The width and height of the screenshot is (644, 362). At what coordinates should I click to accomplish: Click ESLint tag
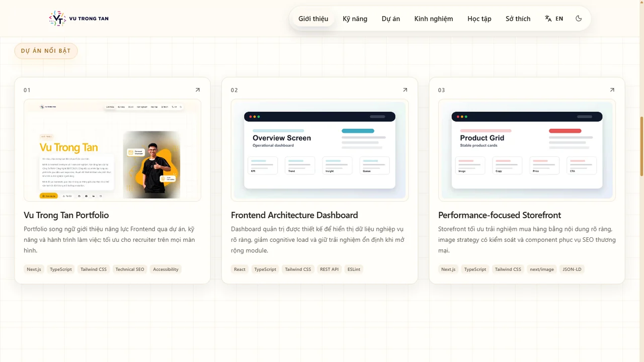click(x=354, y=269)
